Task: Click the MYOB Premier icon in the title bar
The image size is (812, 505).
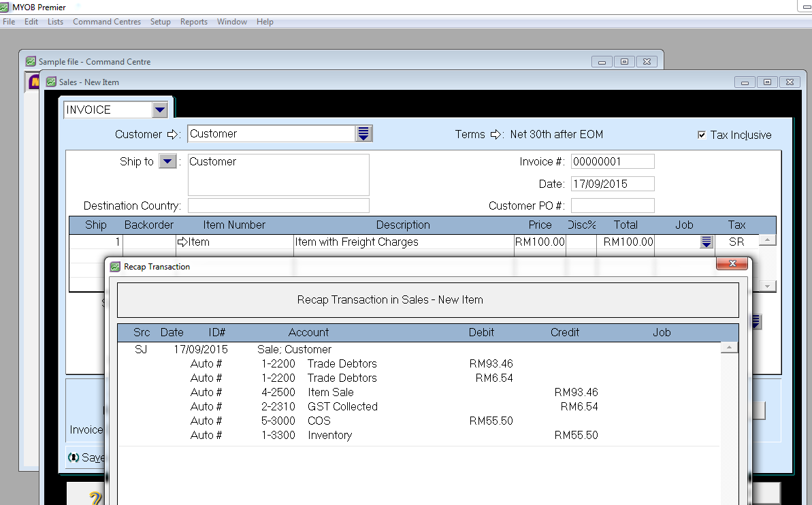Action: coord(7,6)
